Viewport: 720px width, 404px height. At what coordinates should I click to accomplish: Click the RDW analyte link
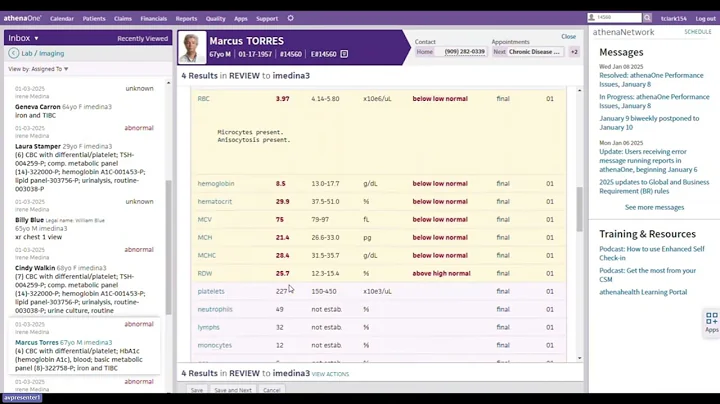pyautogui.click(x=205, y=273)
